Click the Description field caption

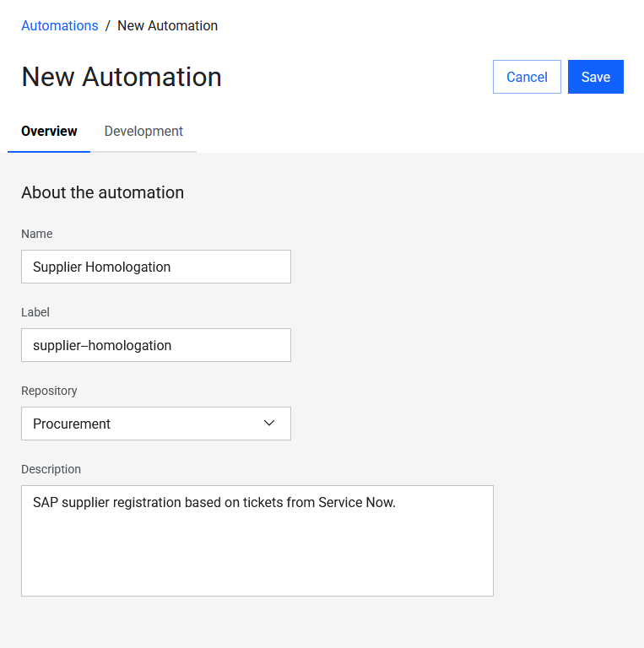(51, 469)
